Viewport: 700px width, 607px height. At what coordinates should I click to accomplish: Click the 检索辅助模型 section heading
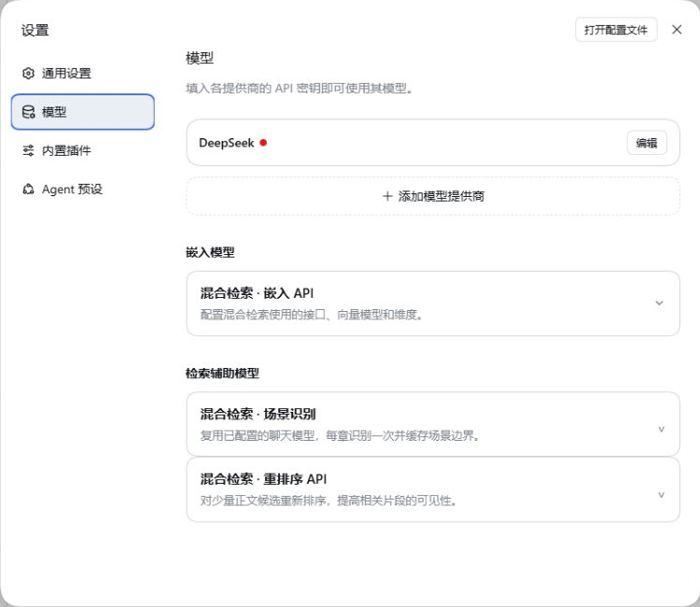222,374
